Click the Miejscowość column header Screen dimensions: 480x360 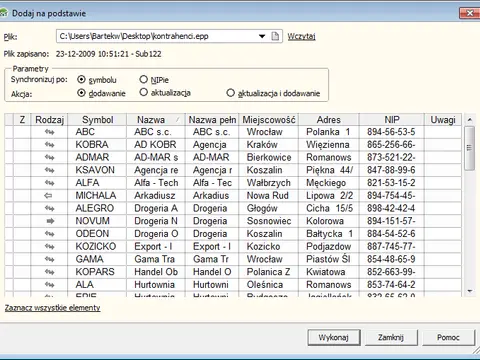point(269,120)
